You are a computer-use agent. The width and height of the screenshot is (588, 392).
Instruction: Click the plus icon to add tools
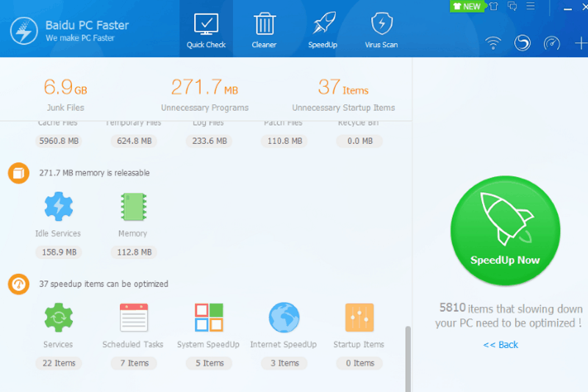click(581, 43)
